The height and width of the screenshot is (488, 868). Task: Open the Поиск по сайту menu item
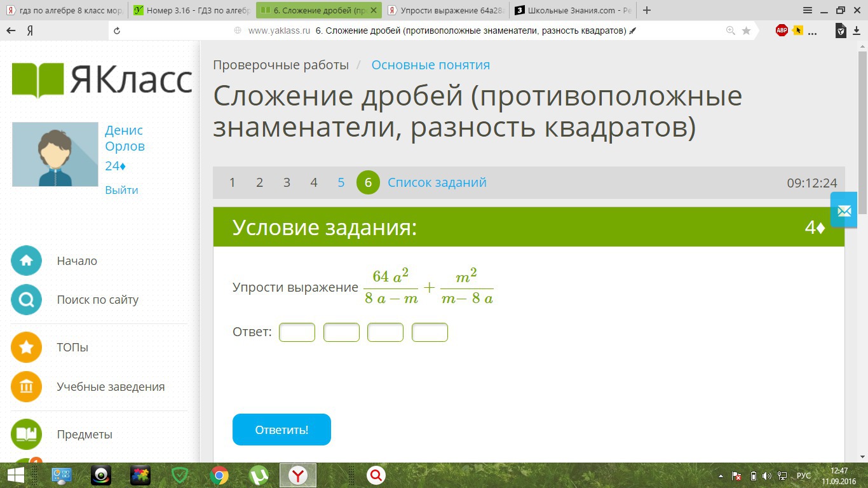[x=98, y=300]
